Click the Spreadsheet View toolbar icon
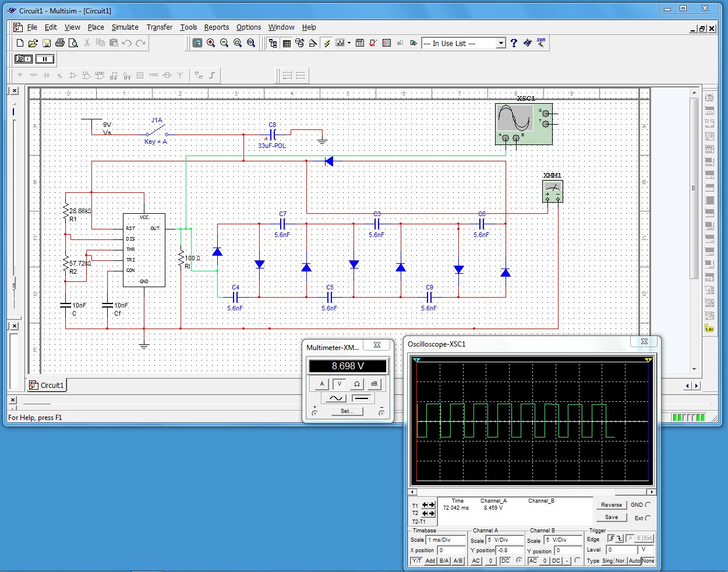 pos(287,43)
